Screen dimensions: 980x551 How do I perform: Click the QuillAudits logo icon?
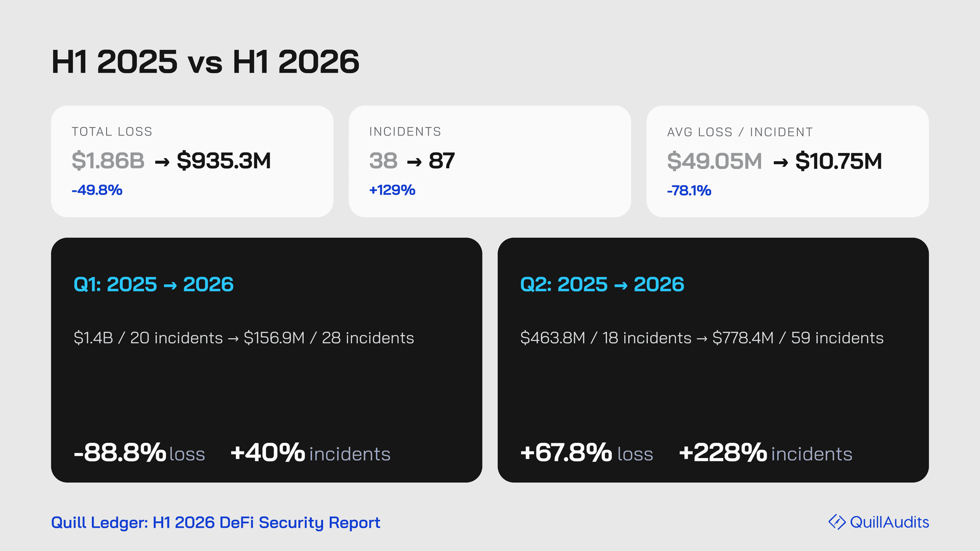click(837, 522)
